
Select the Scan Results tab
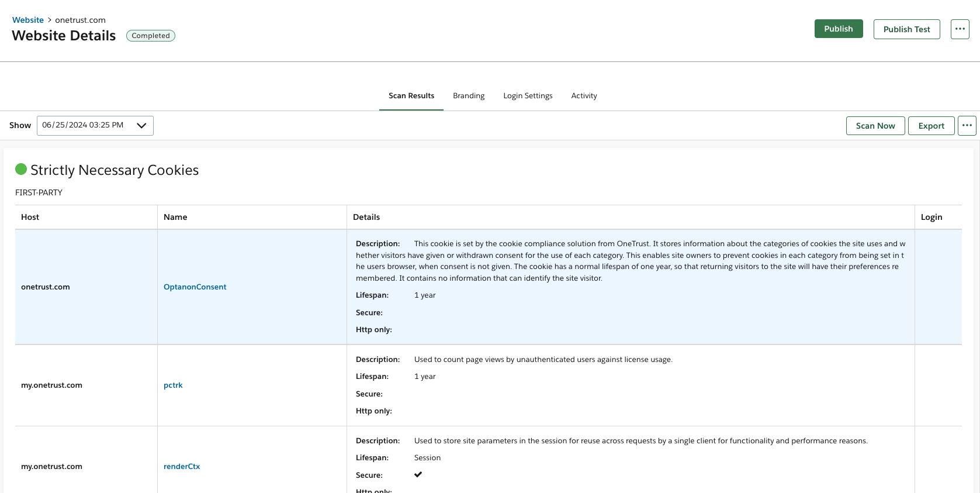tap(411, 96)
